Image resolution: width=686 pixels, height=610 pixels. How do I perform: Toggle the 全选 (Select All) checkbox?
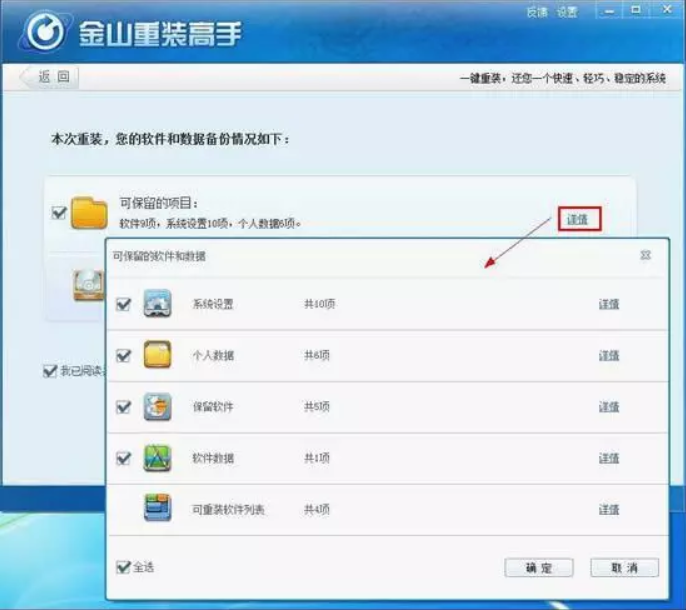click(123, 567)
